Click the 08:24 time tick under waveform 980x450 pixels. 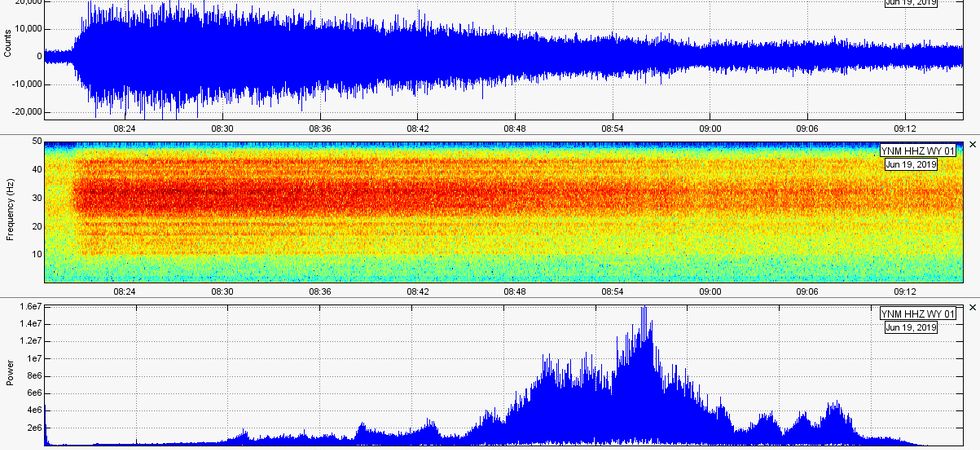click(x=125, y=129)
